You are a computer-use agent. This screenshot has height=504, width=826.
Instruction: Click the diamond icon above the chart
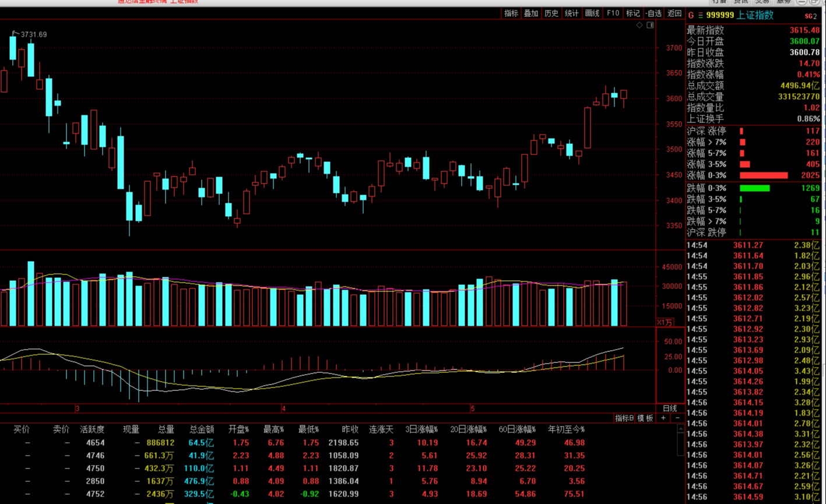[x=639, y=26]
